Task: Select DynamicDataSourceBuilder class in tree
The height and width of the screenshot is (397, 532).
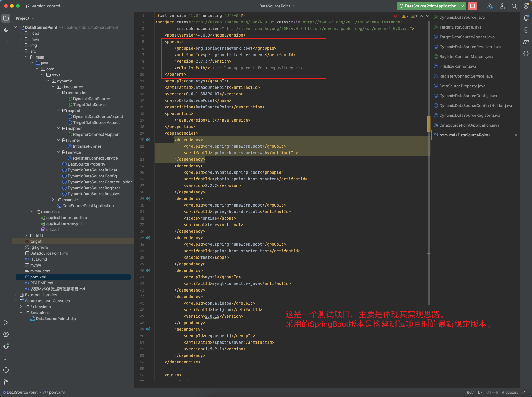Action: click(x=92, y=170)
